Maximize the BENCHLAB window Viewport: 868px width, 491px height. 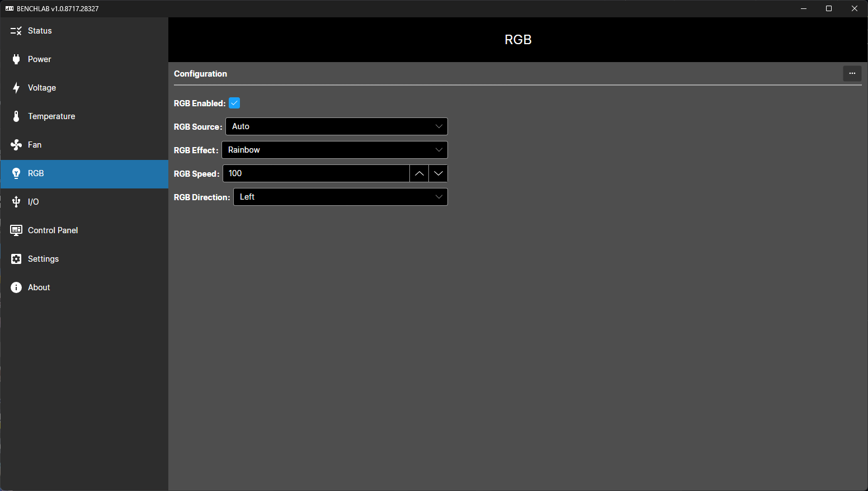click(829, 8)
